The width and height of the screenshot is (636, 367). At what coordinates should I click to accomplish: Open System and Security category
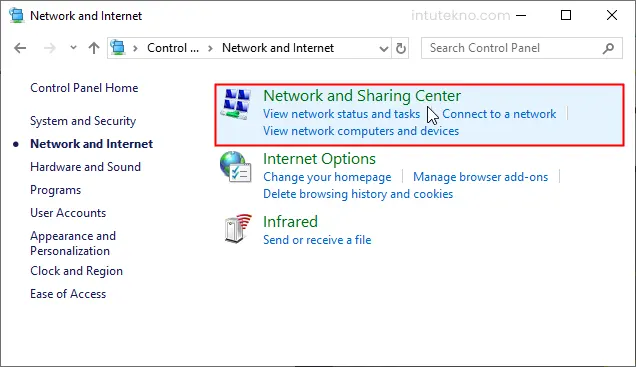[83, 121]
